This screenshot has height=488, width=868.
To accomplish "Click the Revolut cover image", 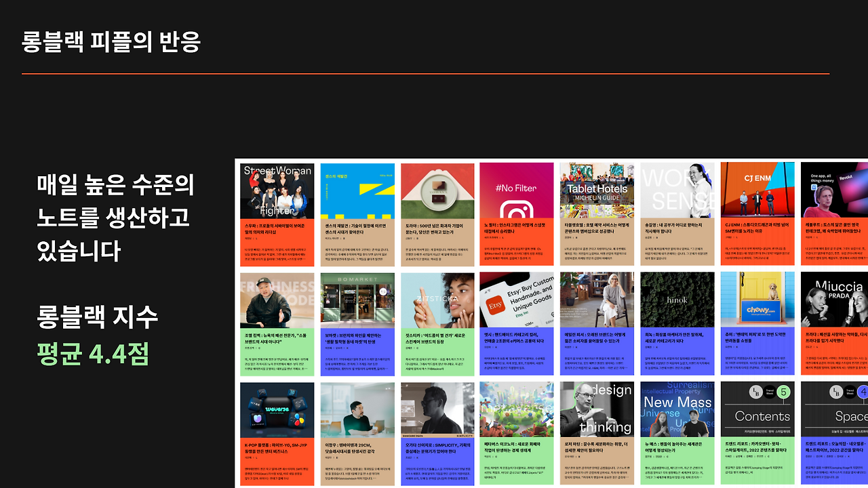I will [834, 190].
